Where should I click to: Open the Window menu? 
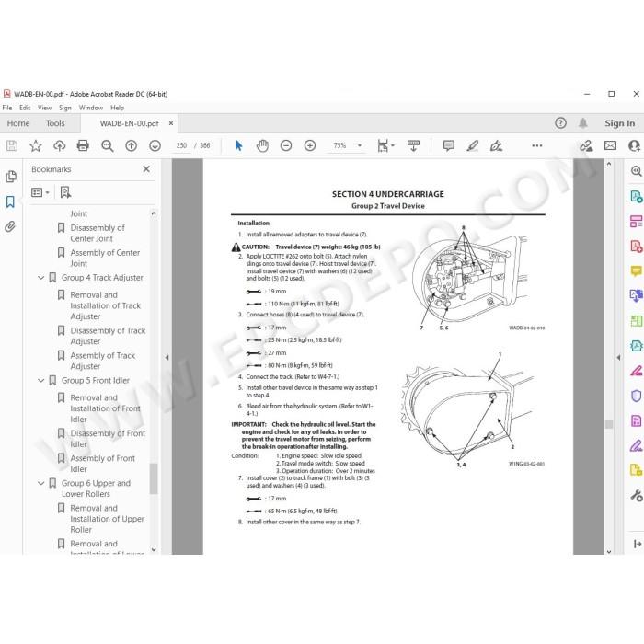91,108
